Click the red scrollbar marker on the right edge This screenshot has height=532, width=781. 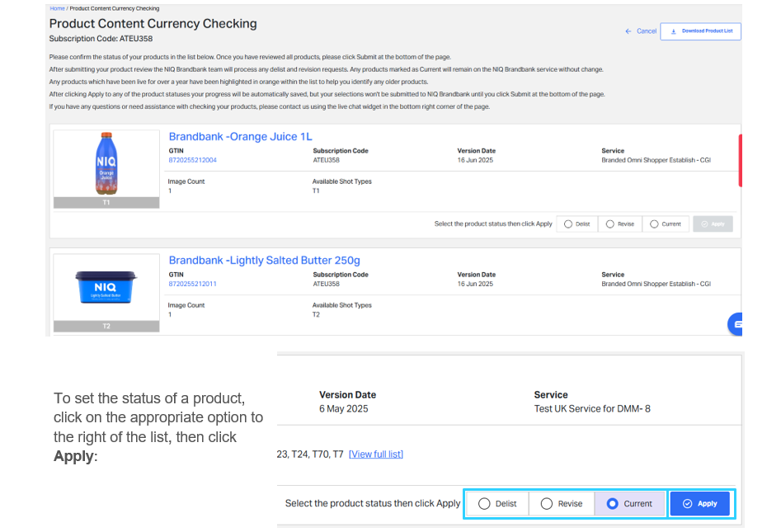click(740, 160)
